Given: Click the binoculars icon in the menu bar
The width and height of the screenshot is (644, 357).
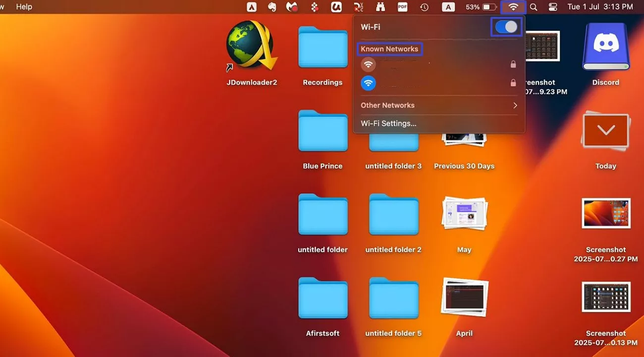Looking at the screenshot, I should (379, 7).
